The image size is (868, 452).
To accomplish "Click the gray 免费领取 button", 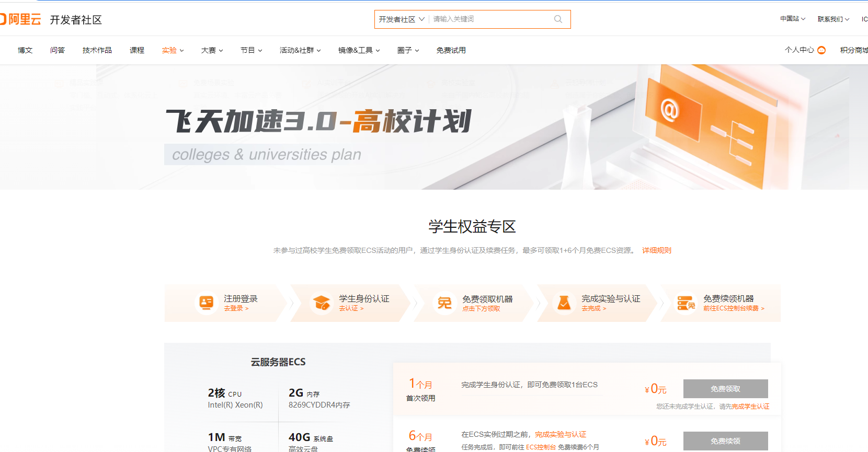I will tap(726, 389).
